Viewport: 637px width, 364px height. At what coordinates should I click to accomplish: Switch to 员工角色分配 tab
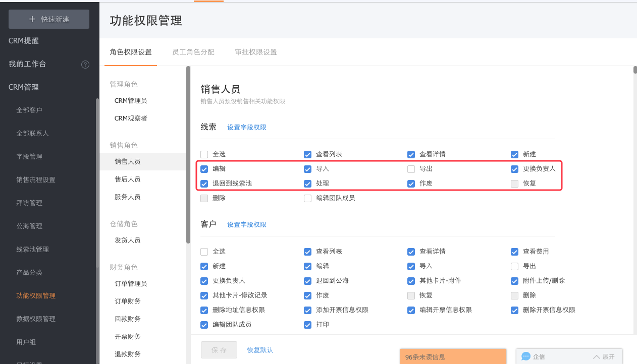pyautogui.click(x=193, y=52)
